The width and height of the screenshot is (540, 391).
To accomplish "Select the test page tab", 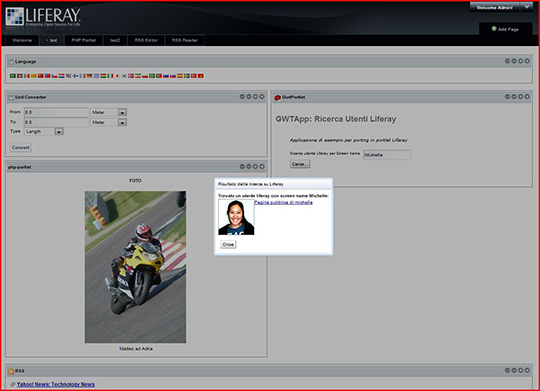I will tap(52, 40).
